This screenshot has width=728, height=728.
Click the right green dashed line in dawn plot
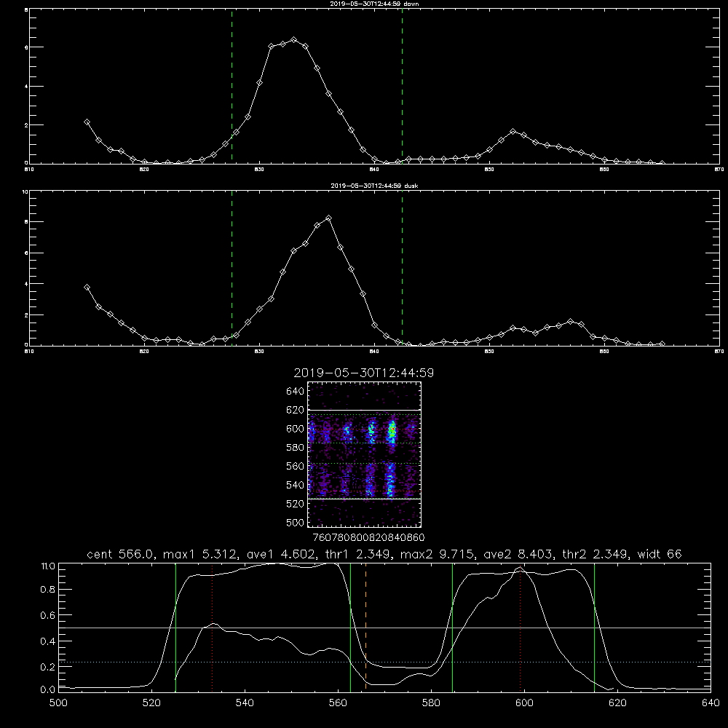(402, 87)
